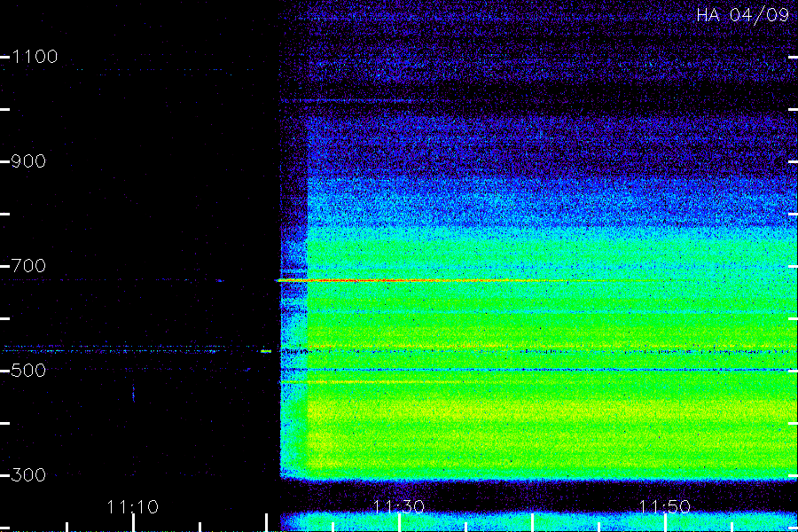Click the 500 frequency axis label
798x532 pixels.
click(x=28, y=370)
